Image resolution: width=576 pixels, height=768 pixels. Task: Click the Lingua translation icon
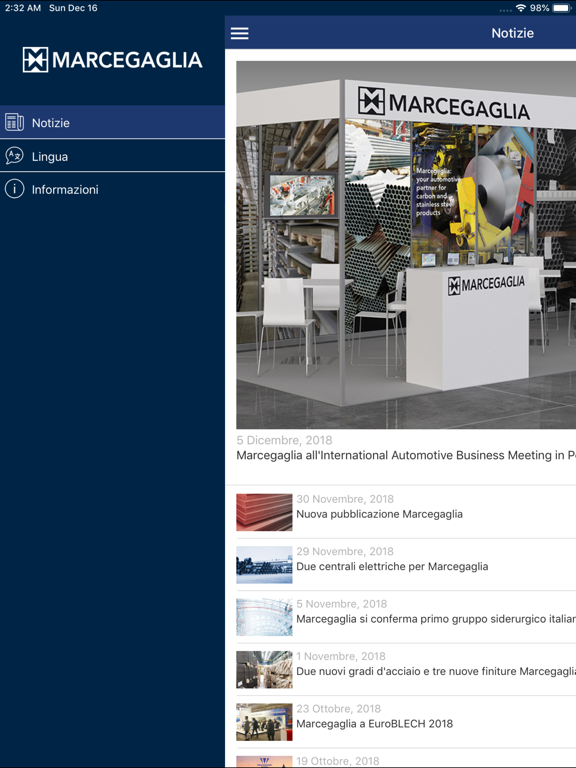coord(14,156)
